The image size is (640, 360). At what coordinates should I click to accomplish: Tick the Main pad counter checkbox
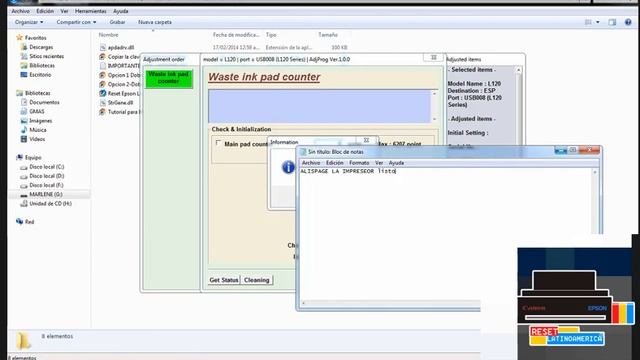pos(218,143)
